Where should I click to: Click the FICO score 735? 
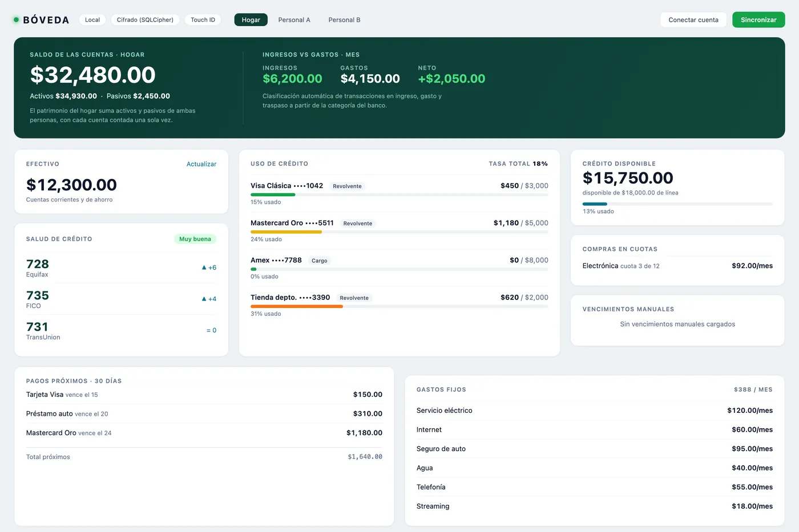38,295
